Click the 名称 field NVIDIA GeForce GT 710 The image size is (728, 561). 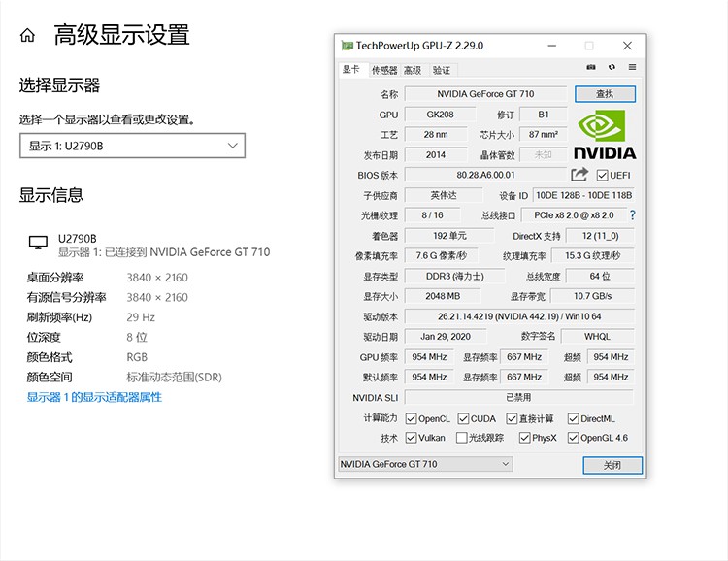coord(485,94)
